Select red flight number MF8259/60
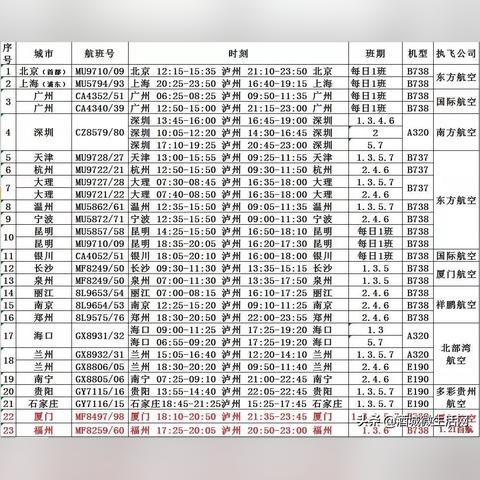The width and height of the screenshot is (480, 480). point(100,430)
